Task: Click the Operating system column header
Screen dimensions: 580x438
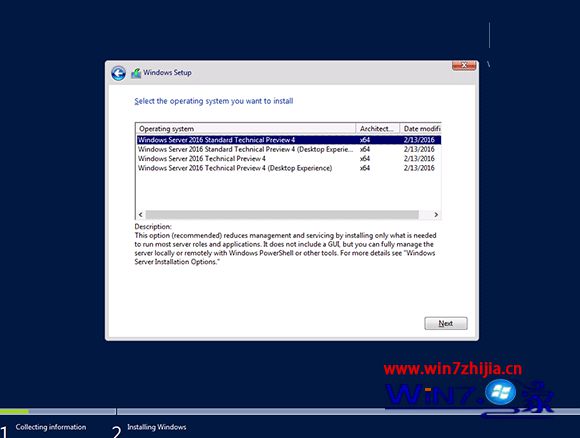Action: point(246,129)
